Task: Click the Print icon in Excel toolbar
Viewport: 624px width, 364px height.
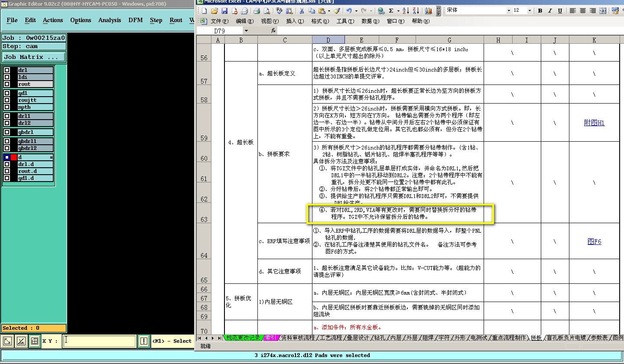Action: (x=257, y=11)
